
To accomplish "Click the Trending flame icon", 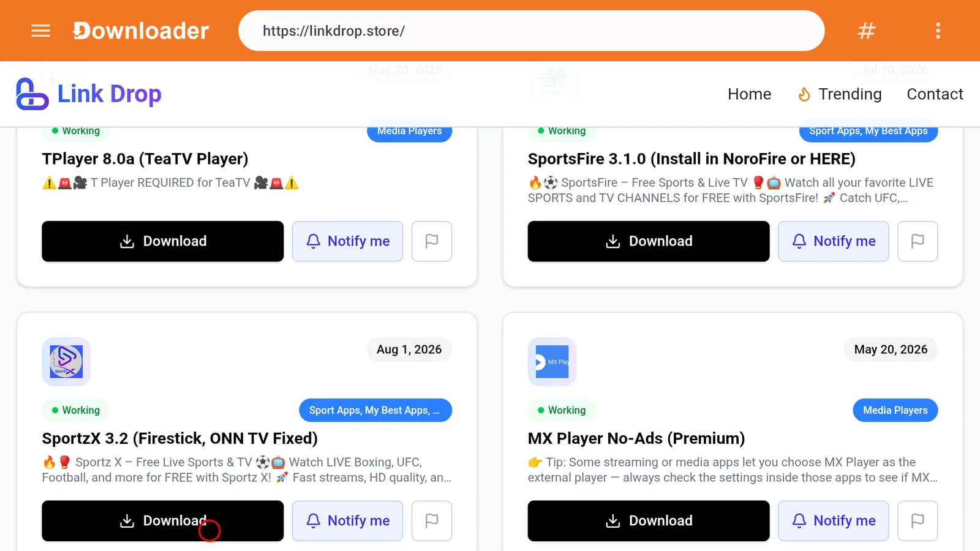I will click(804, 94).
